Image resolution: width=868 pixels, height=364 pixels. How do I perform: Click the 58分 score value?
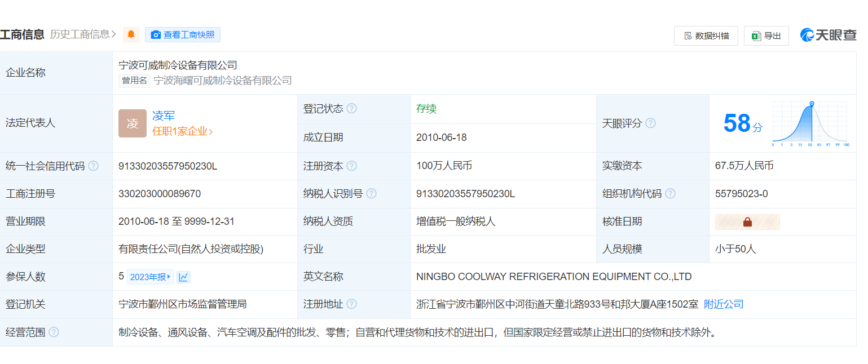tap(742, 123)
